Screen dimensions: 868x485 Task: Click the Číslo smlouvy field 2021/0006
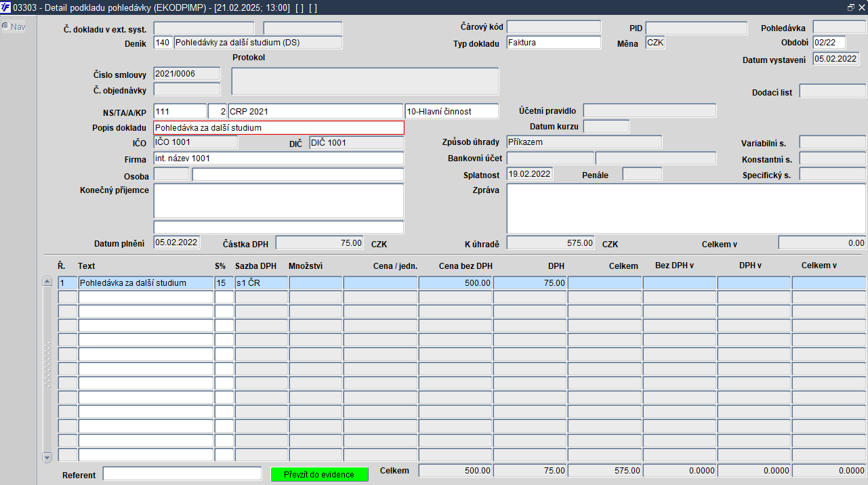pos(187,74)
